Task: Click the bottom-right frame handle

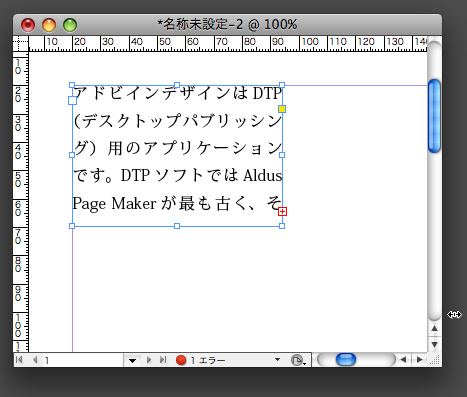Action: (282, 226)
